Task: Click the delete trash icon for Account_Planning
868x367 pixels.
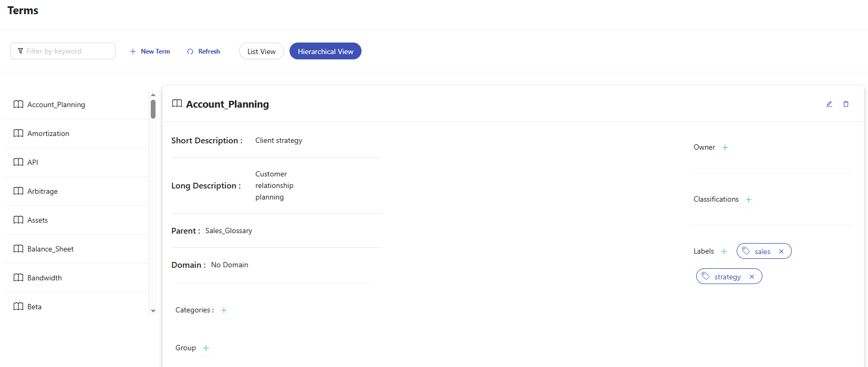Action: [x=846, y=104]
